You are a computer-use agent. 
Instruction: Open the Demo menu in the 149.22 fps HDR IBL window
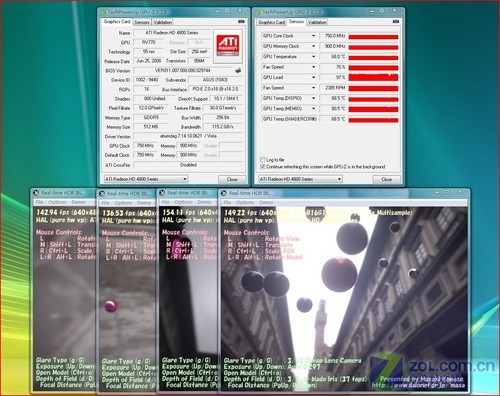coord(266,202)
